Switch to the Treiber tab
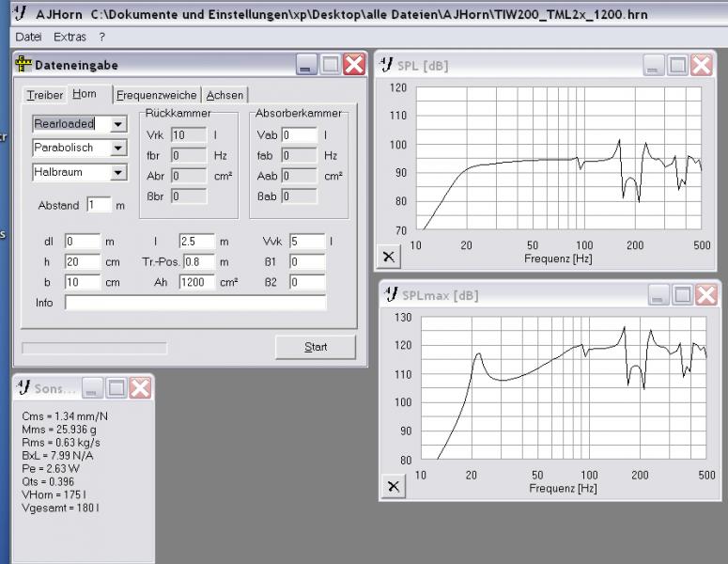This screenshot has width=728, height=564. tap(44, 95)
